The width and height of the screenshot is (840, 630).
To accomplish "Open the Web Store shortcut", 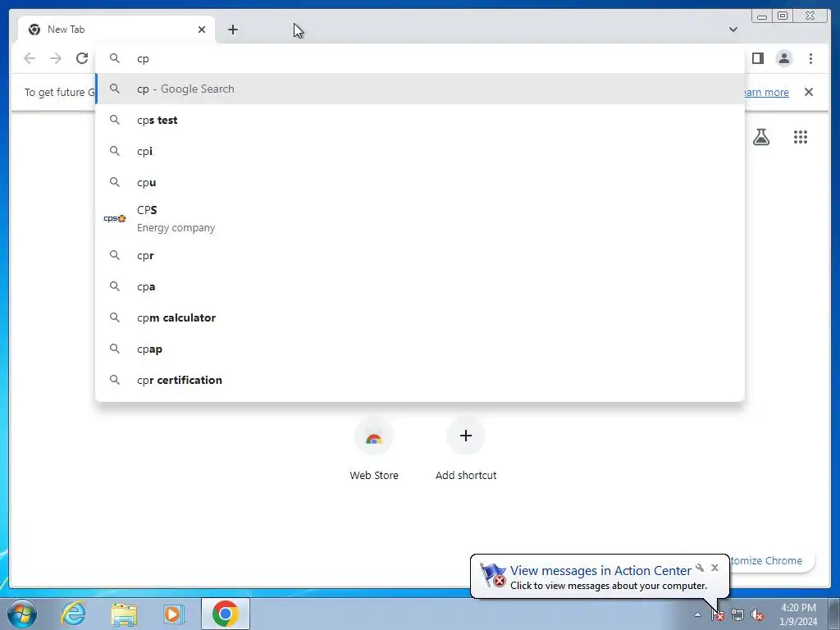I will [374, 450].
